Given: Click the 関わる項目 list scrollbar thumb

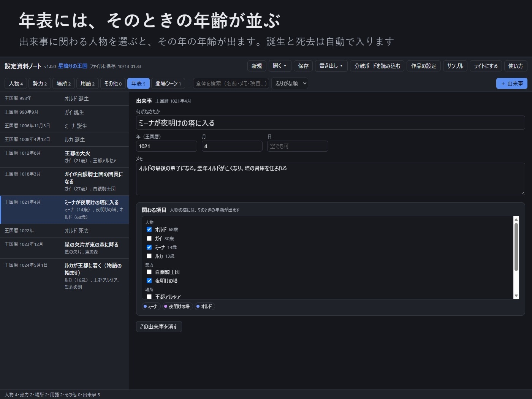Looking at the screenshot, I should (x=516, y=247).
